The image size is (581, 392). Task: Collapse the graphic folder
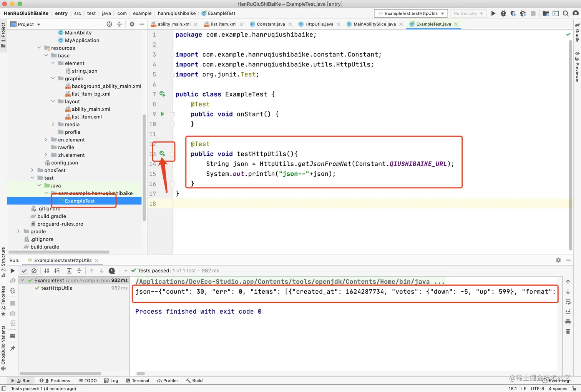coord(53,78)
